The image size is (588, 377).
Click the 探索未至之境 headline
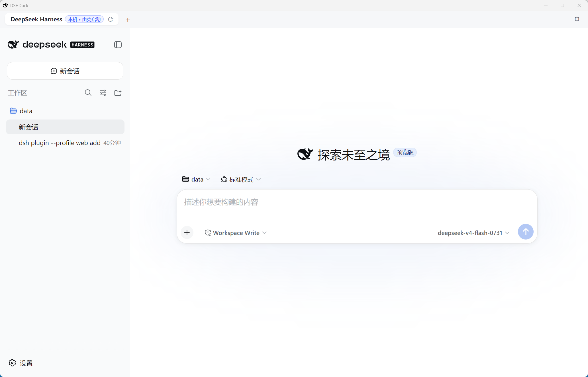tap(354, 155)
